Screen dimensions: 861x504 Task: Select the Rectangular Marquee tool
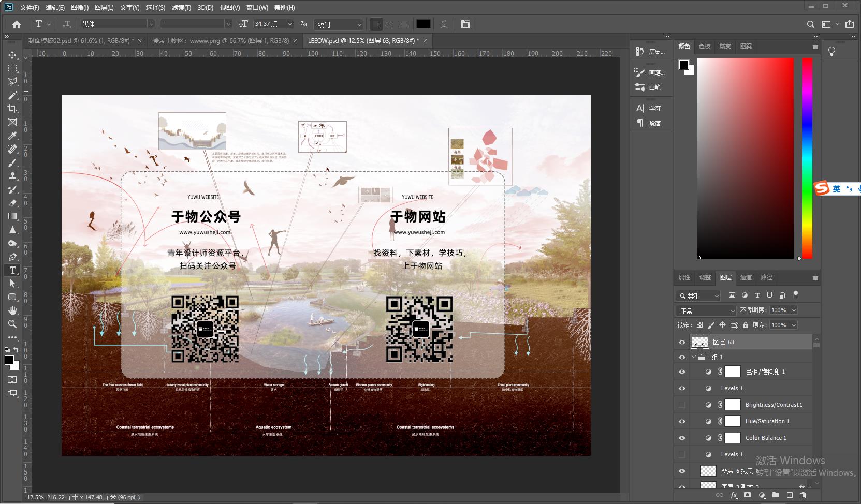pos(12,68)
